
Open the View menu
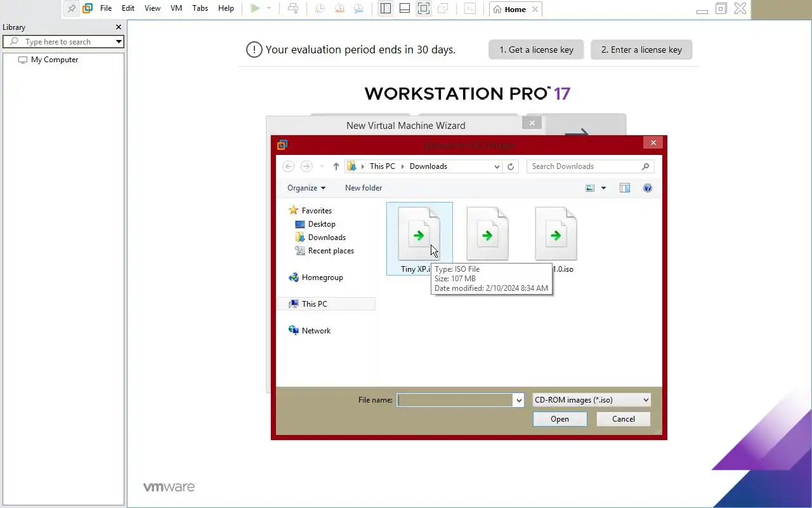[x=152, y=9]
